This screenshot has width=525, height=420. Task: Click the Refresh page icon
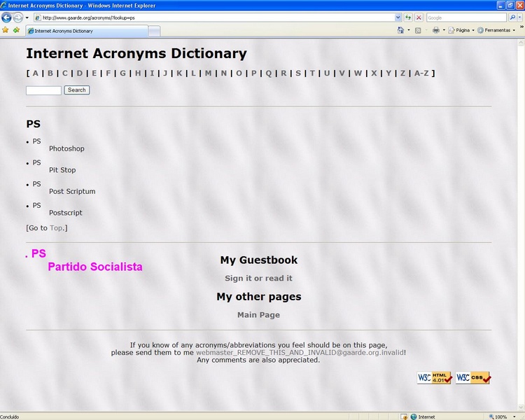pos(408,17)
